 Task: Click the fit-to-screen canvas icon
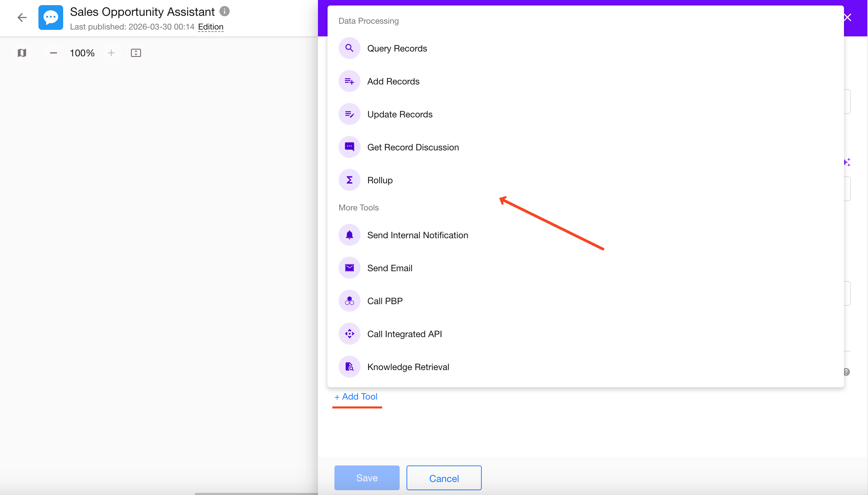[136, 53]
